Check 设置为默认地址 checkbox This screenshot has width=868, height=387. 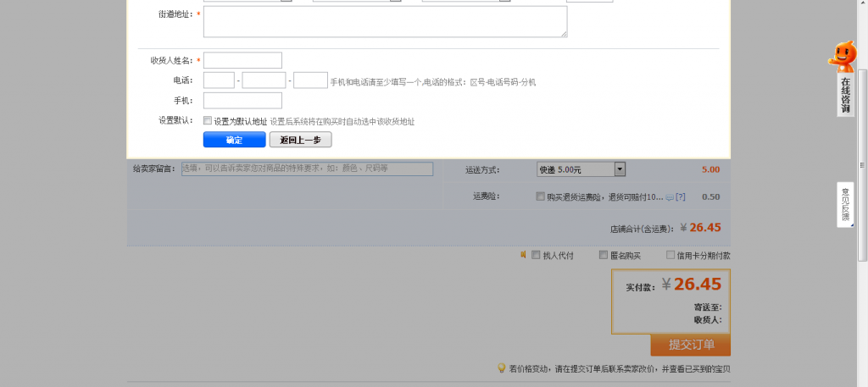[208, 121]
